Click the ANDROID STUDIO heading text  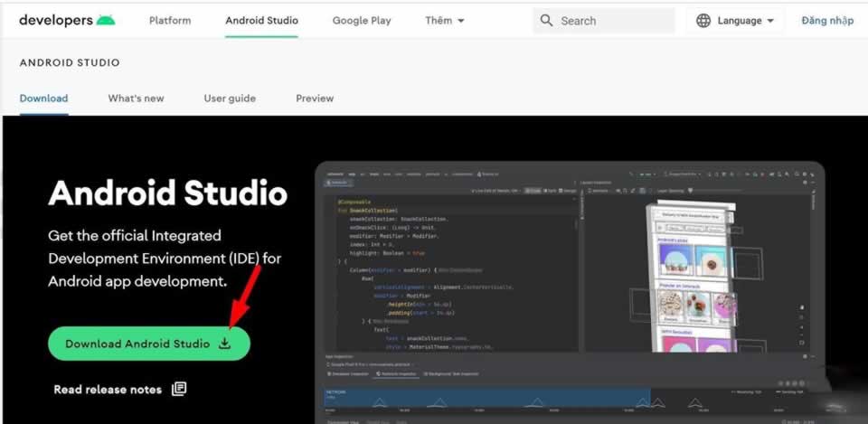[70, 62]
